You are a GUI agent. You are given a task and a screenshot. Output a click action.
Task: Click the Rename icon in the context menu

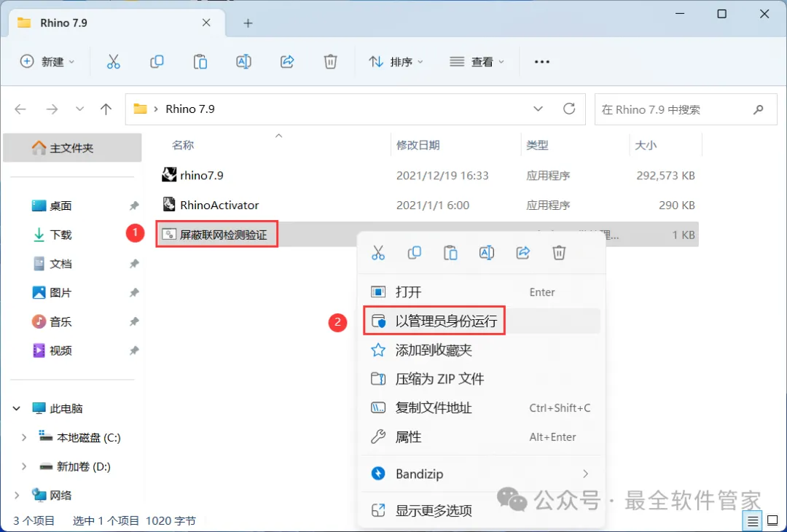point(486,252)
